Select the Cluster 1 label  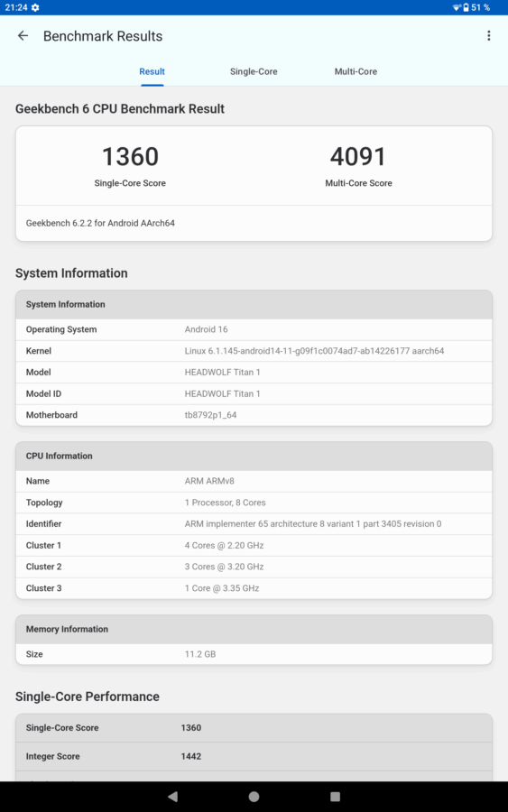[x=43, y=545]
